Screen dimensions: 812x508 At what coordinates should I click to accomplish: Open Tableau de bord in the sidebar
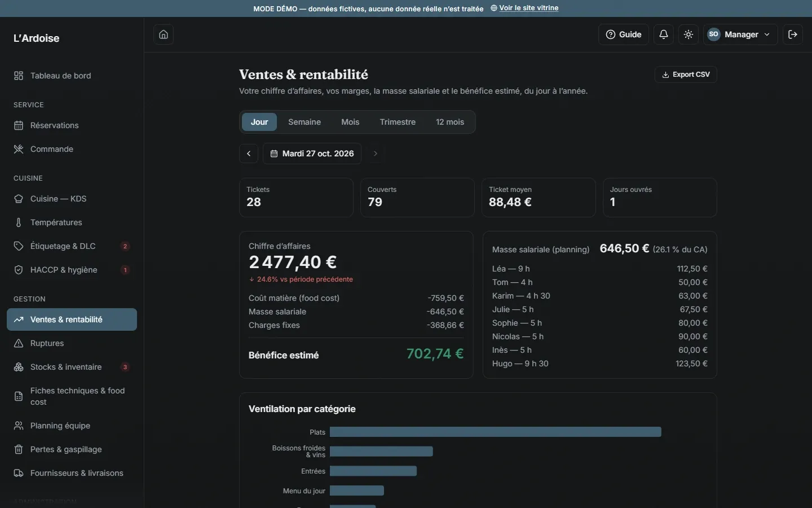pyautogui.click(x=72, y=76)
